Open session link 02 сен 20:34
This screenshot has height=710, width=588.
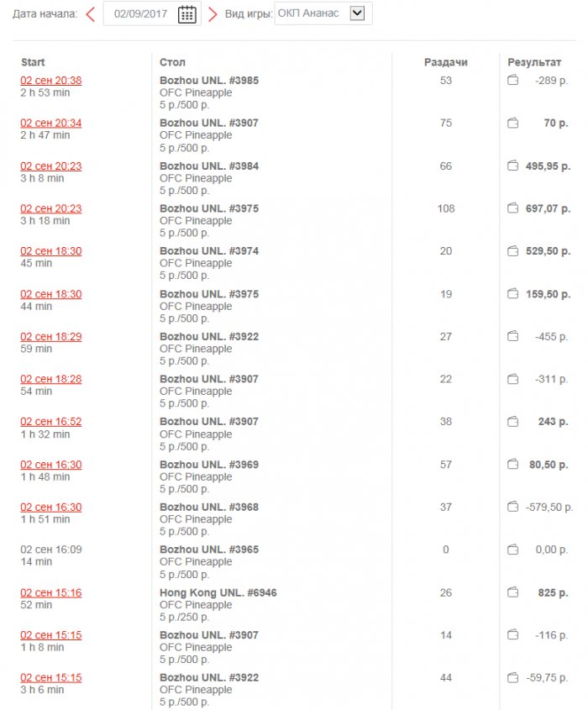(x=51, y=124)
